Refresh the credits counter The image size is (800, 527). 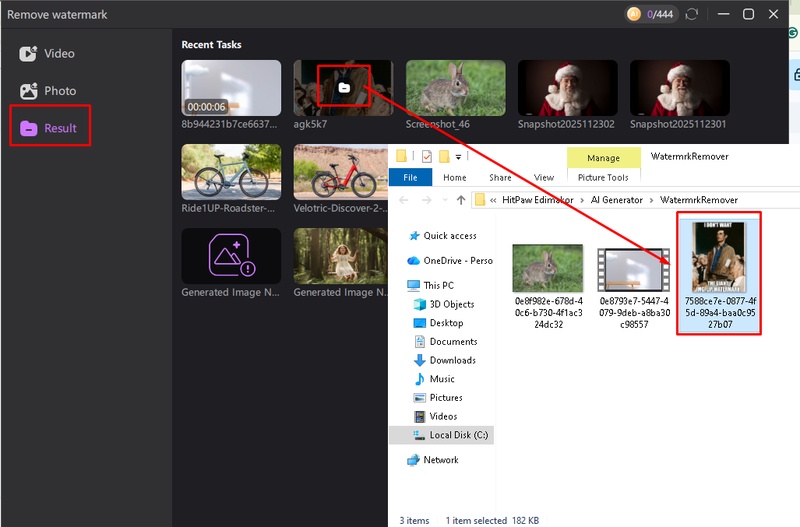click(x=691, y=14)
